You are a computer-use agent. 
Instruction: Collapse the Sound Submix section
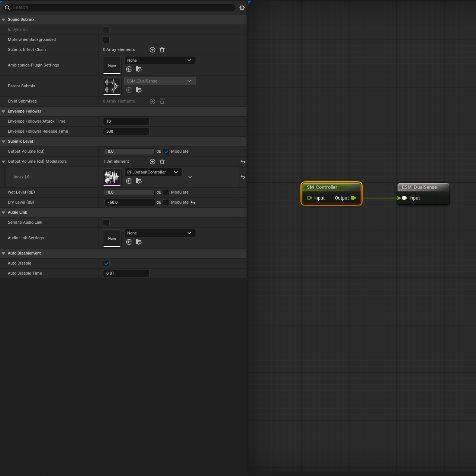(x=3, y=20)
